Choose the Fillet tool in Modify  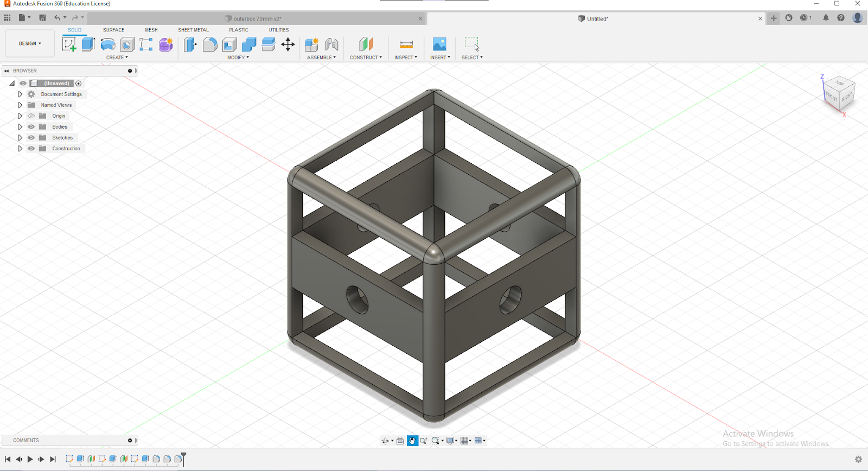210,44
